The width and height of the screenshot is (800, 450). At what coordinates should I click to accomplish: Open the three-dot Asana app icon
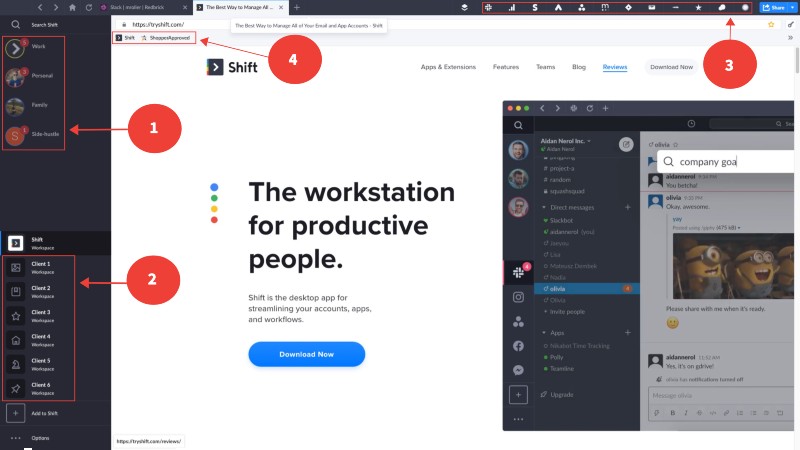tap(582, 8)
